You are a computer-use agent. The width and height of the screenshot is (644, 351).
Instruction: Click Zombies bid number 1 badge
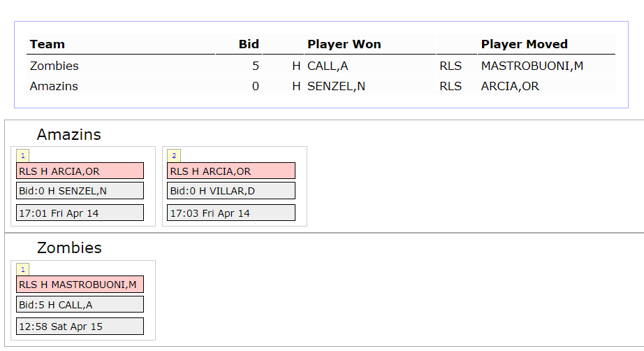[22, 270]
